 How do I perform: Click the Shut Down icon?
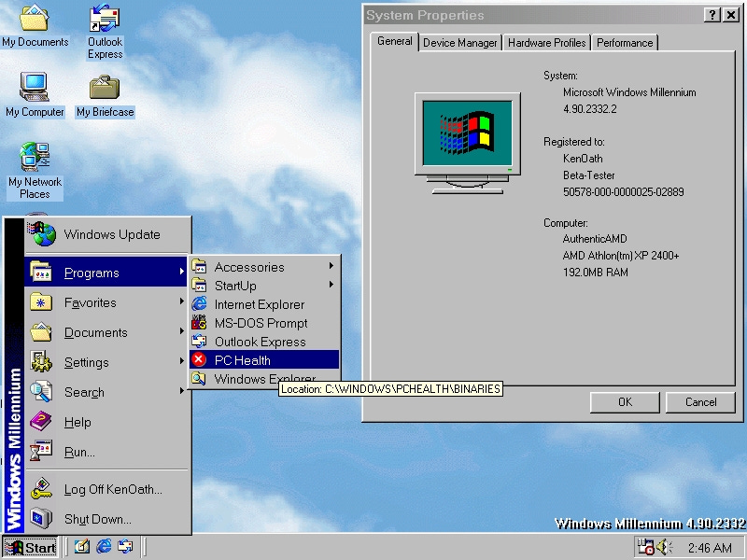(x=41, y=519)
